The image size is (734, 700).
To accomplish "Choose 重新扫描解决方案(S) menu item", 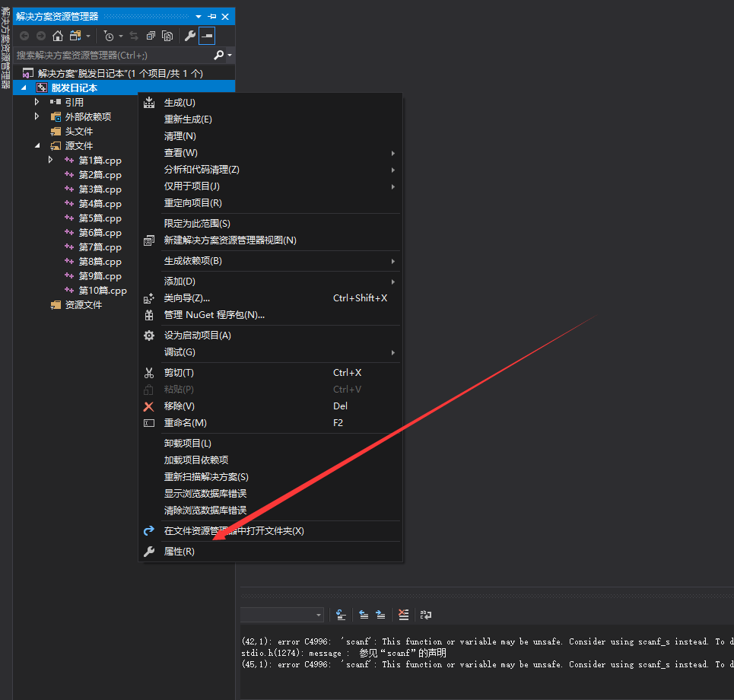I will [270, 477].
